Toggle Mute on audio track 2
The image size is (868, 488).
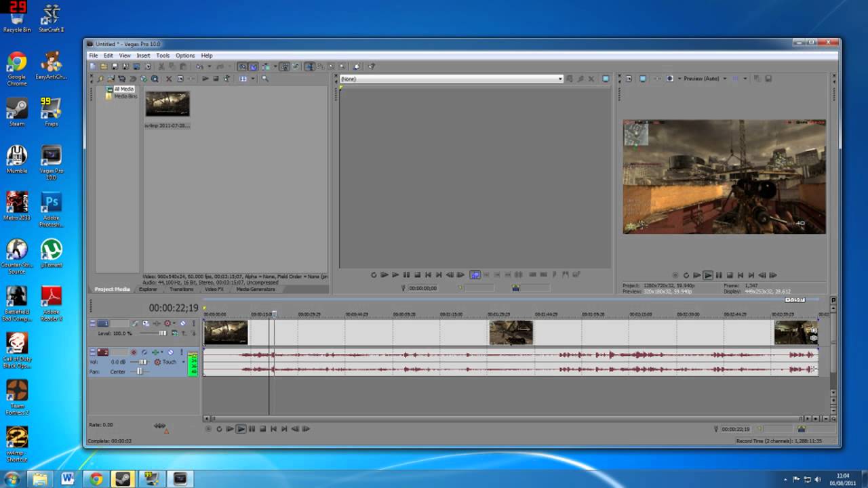coord(170,352)
